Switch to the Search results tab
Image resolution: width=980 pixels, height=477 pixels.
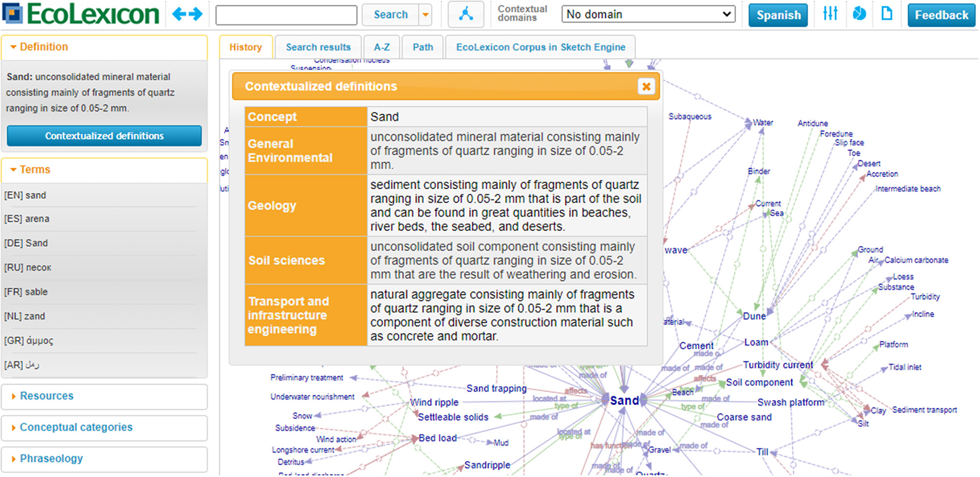[x=318, y=47]
